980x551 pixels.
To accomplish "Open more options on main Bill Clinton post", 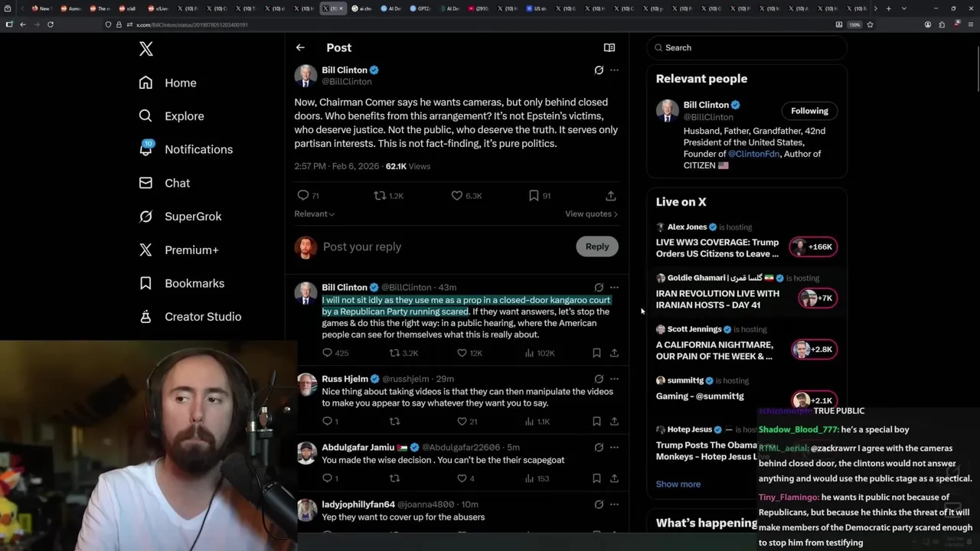I will click(614, 70).
